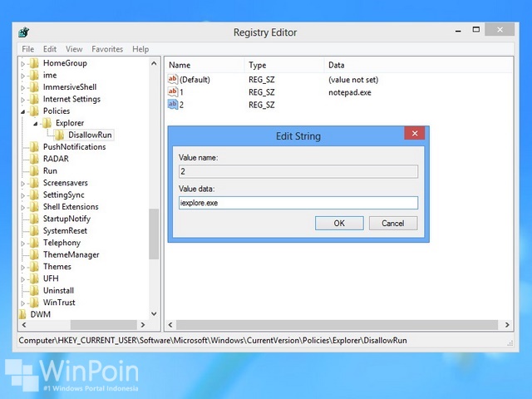Click the tree pane scroll left arrow
The height and width of the screenshot is (399, 532).
(24, 325)
